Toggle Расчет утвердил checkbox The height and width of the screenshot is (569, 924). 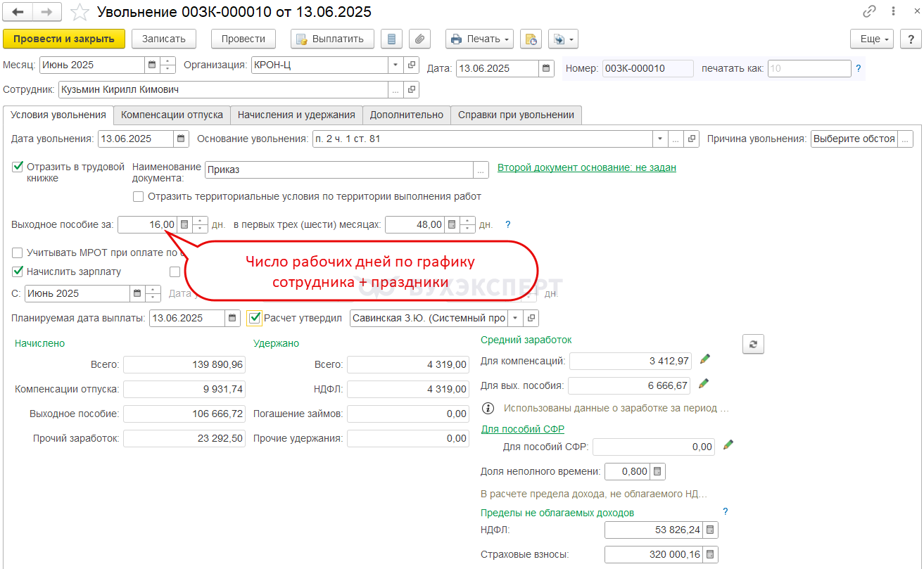tap(255, 318)
